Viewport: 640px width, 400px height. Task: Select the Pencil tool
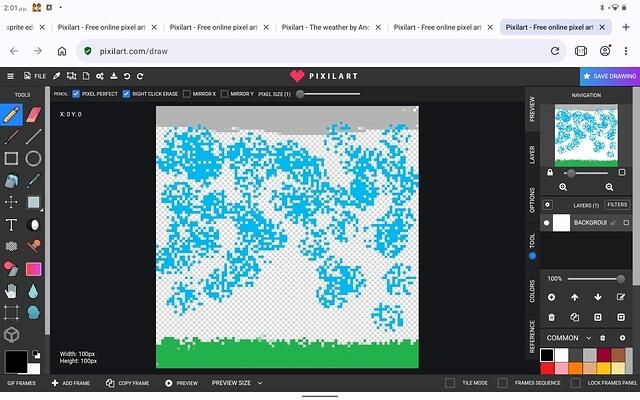(x=12, y=114)
